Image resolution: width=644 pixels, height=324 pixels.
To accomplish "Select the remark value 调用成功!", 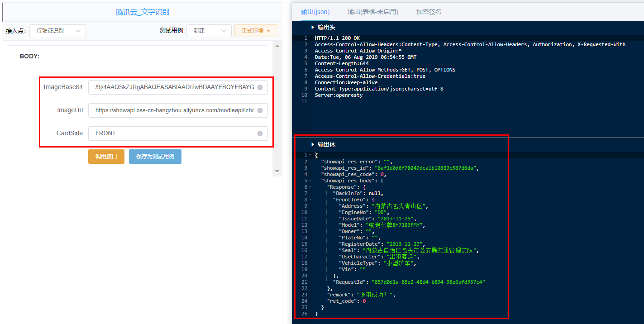I will (376, 295).
